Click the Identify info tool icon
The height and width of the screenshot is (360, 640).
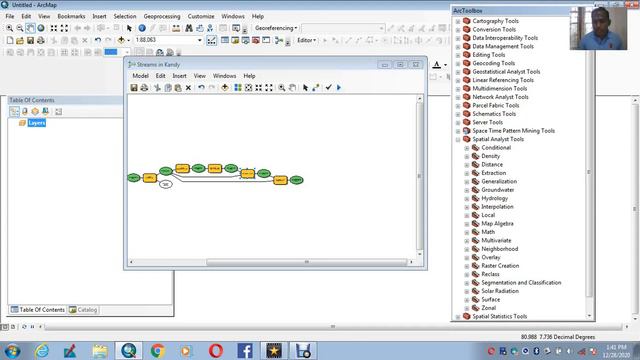pos(142,28)
